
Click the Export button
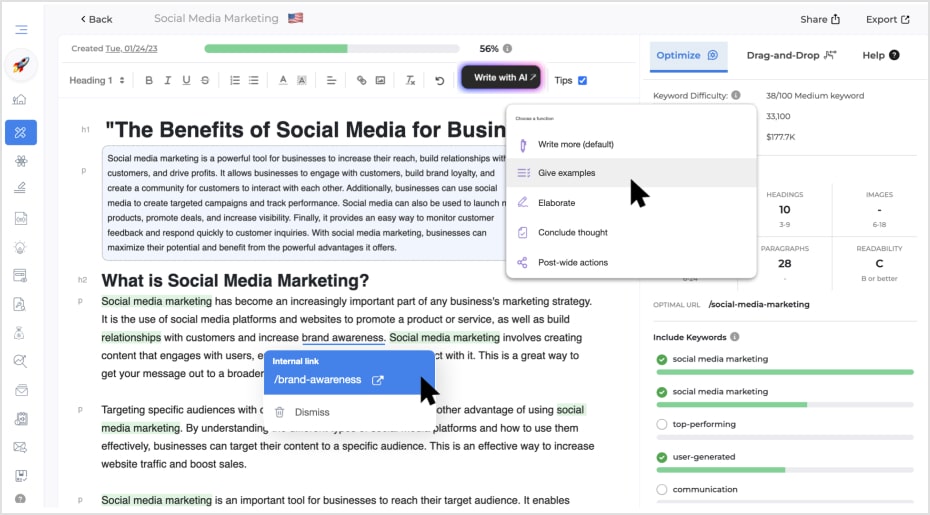(x=888, y=19)
